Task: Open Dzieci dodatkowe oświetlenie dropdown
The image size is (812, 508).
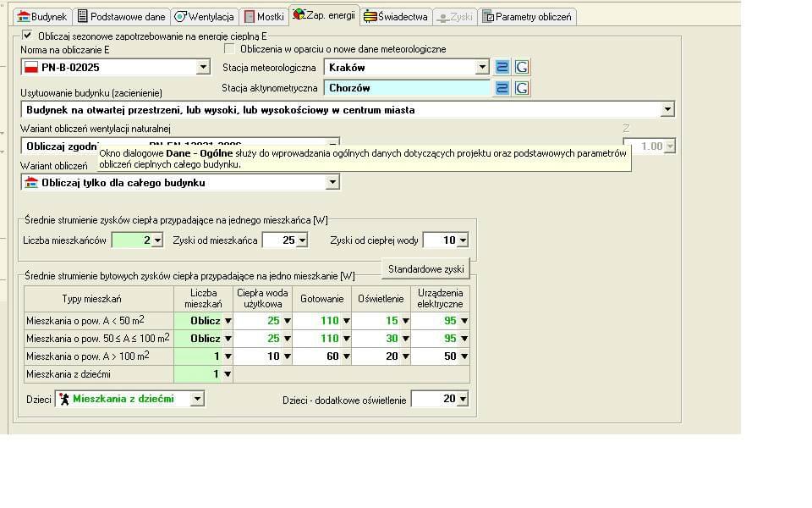Action: [463, 399]
